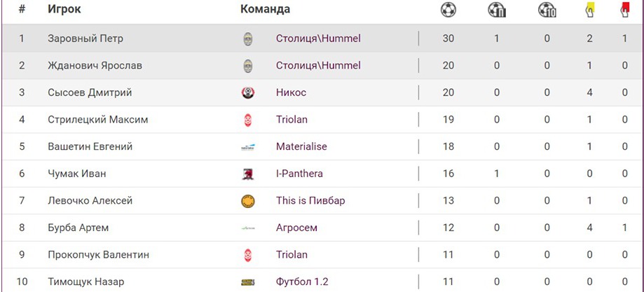644x292 pixels.
Task: Click the Агросем team logo
Action: 247,228
